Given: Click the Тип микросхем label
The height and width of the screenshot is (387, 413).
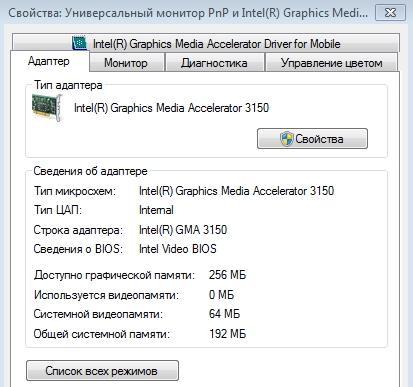Looking at the screenshot, I should pyautogui.click(x=75, y=191).
